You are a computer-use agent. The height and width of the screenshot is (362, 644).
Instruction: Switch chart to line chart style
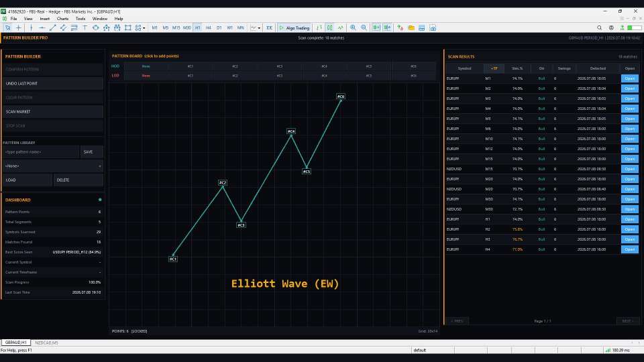341,28
